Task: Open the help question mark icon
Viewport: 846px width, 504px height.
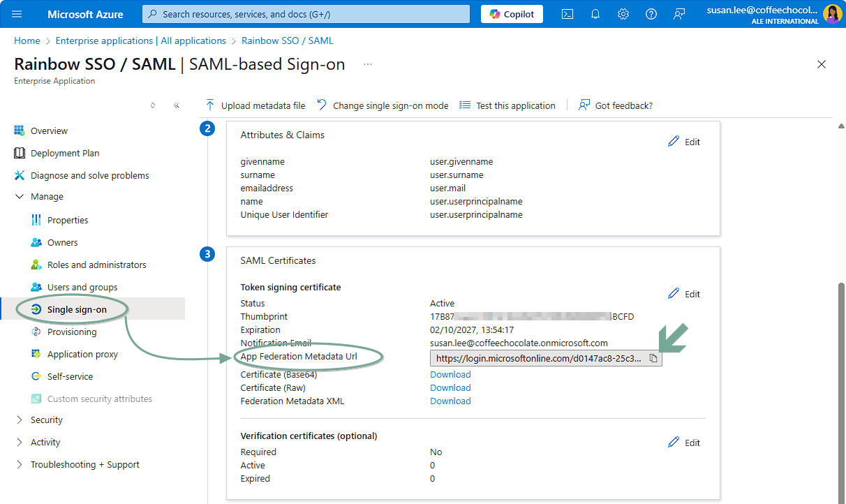Action: click(x=651, y=14)
